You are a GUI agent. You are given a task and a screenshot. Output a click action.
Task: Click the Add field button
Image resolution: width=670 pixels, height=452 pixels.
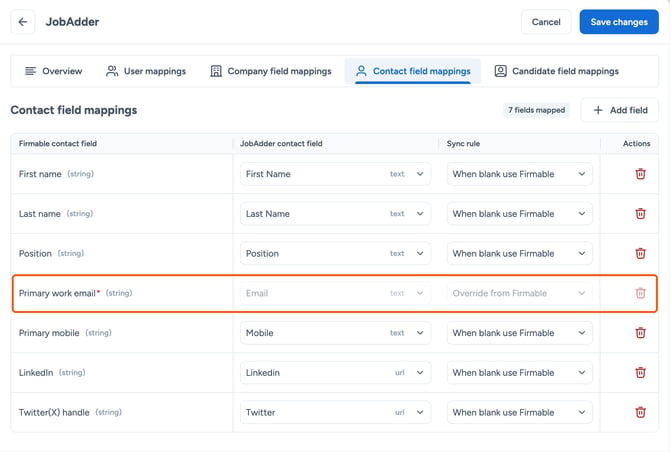pyautogui.click(x=620, y=110)
